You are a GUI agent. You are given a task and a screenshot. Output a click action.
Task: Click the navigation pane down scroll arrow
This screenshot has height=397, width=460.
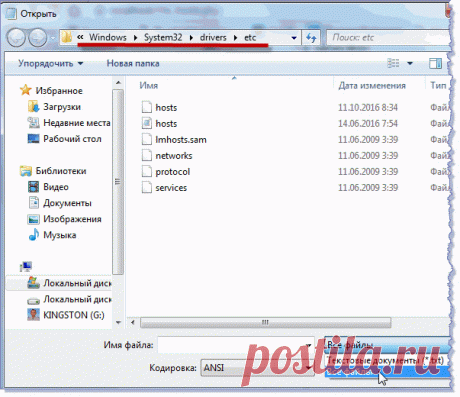(x=118, y=322)
